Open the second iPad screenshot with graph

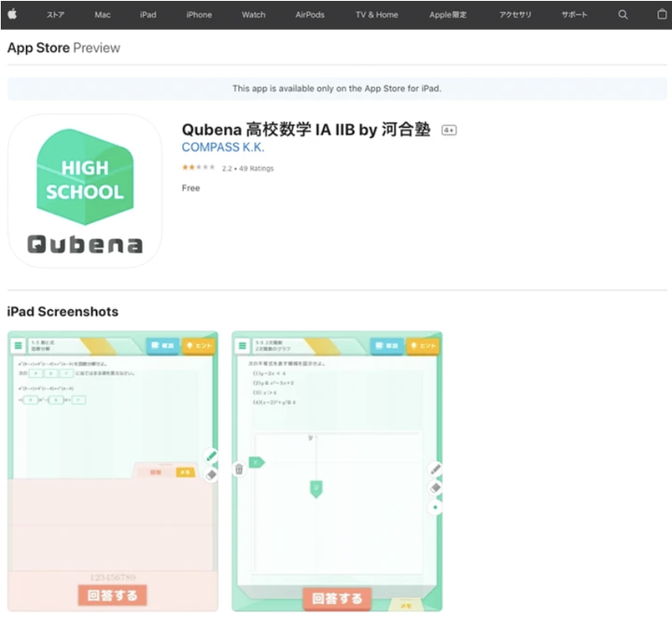click(337, 471)
